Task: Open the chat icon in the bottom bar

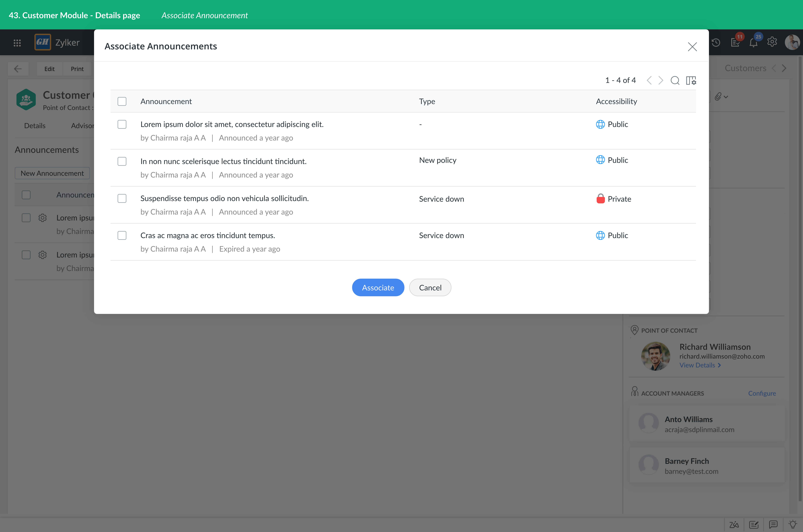Action: tap(773, 525)
